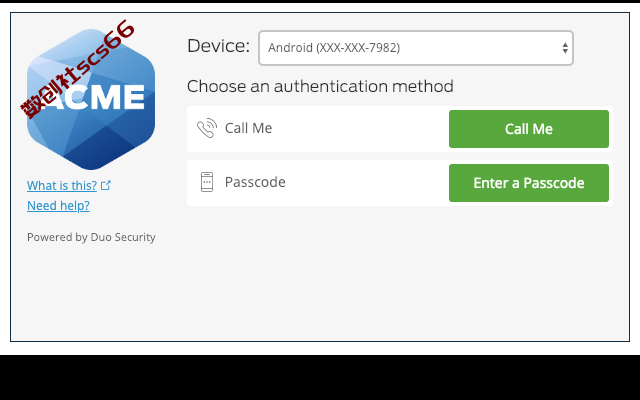The height and width of the screenshot is (400, 640).
Task: Click the gray Passcode label text
Action: pyautogui.click(x=255, y=182)
